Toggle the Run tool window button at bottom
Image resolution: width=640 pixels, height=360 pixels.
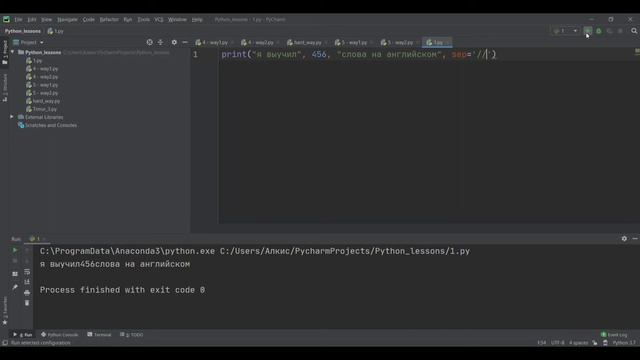[x=23, y=335]
